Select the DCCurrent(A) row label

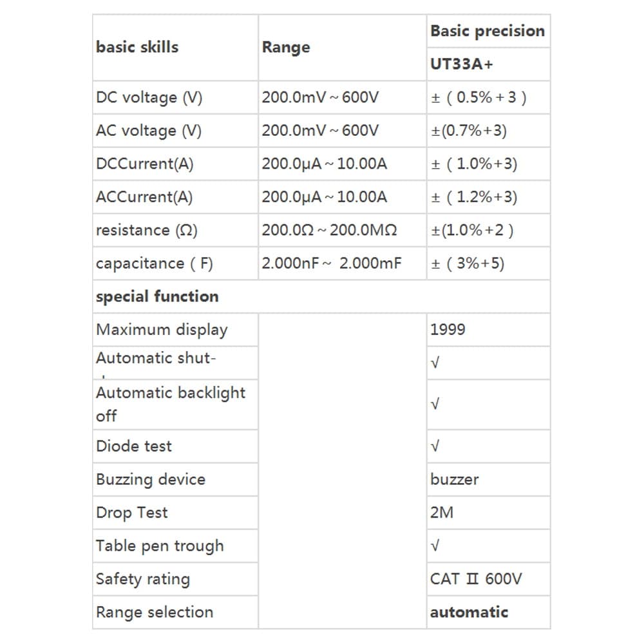click(144, 164)
